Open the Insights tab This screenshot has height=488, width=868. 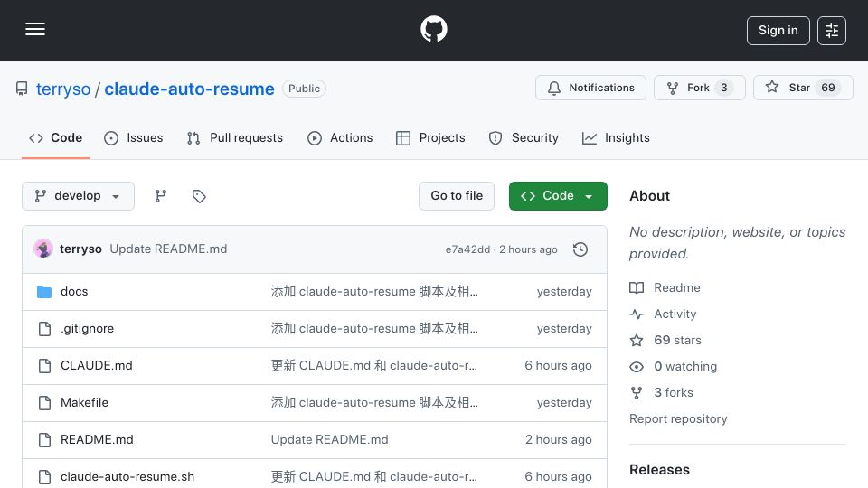tap(616, 137)
